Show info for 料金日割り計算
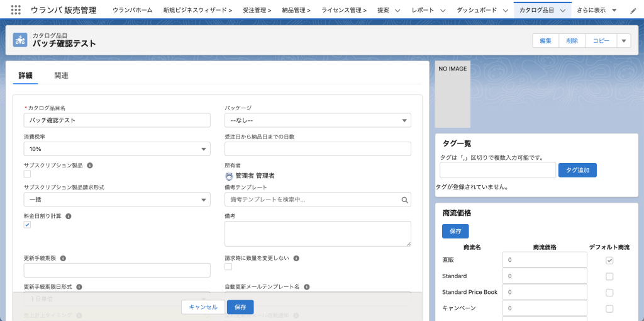The image size is (644, 321). pos(69,216)
